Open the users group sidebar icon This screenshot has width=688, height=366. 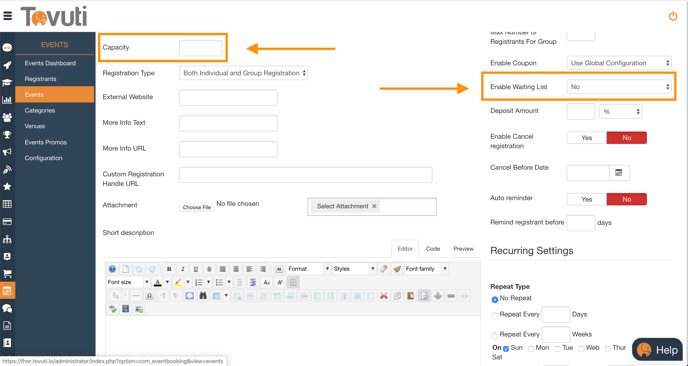[7, 118]
